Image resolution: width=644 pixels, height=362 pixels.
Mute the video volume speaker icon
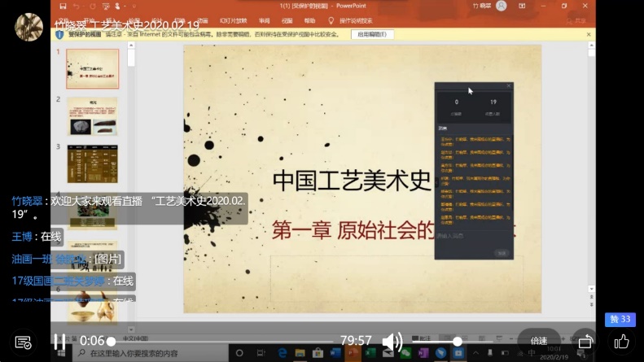click(x=392, y=342)
